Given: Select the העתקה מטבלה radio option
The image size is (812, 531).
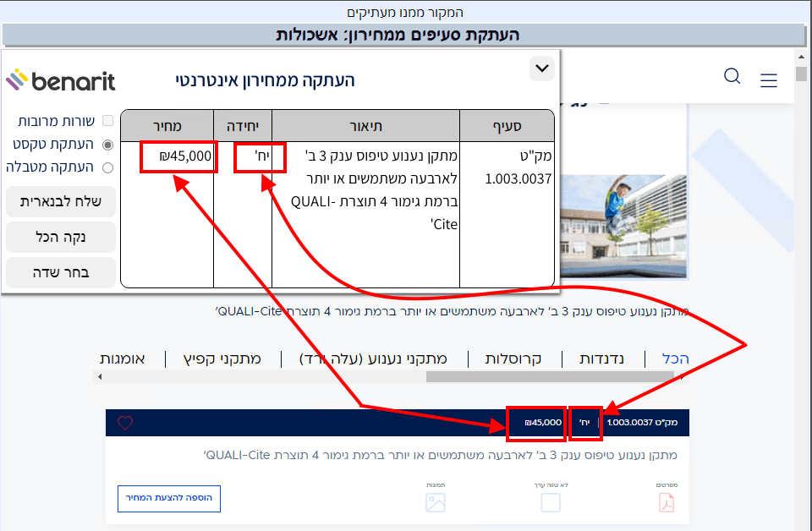Looking at the screenshot, I should [107, 167].
